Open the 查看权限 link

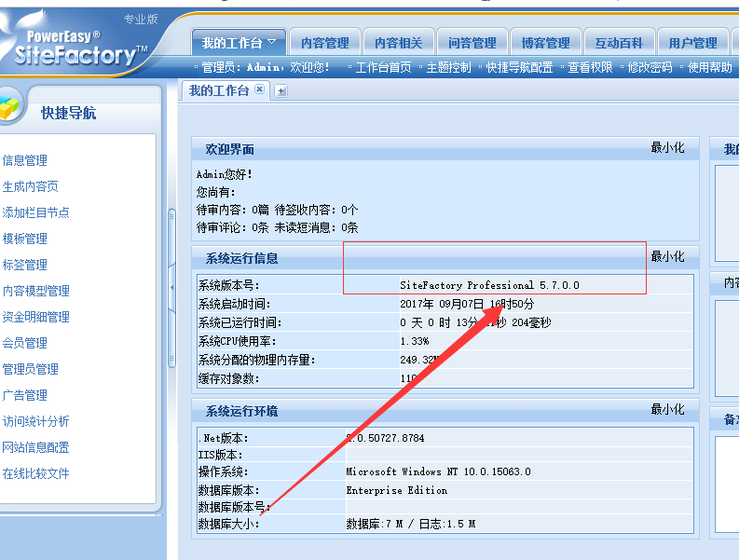point(590,67)
